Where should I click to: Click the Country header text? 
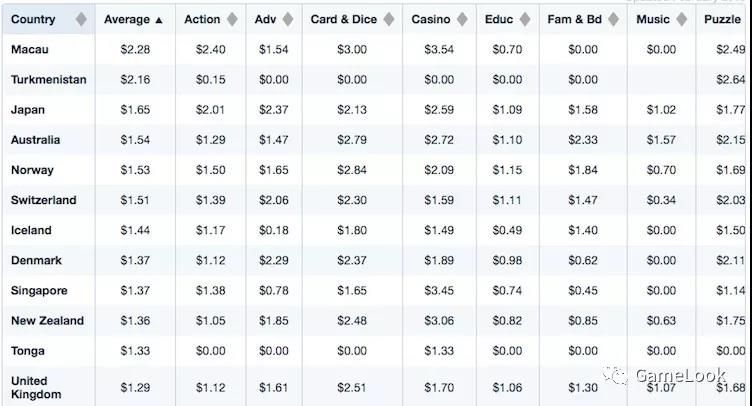[x=33, y=19]
